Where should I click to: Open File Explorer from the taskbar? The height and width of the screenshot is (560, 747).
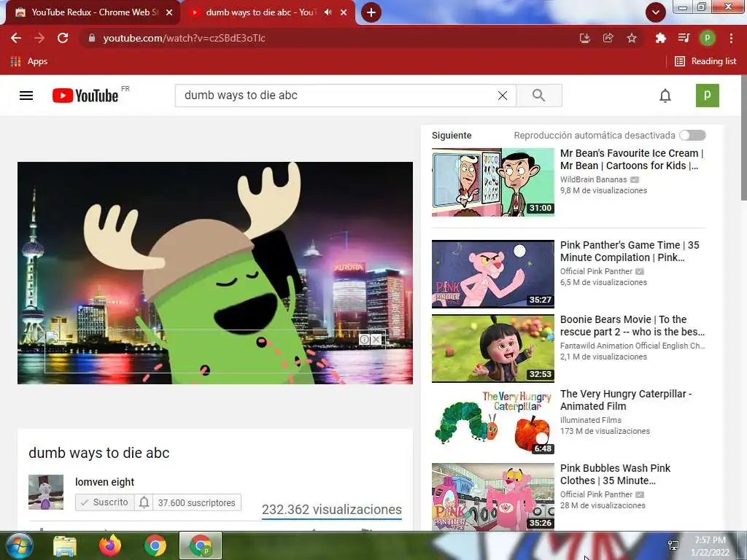[65, 545]
